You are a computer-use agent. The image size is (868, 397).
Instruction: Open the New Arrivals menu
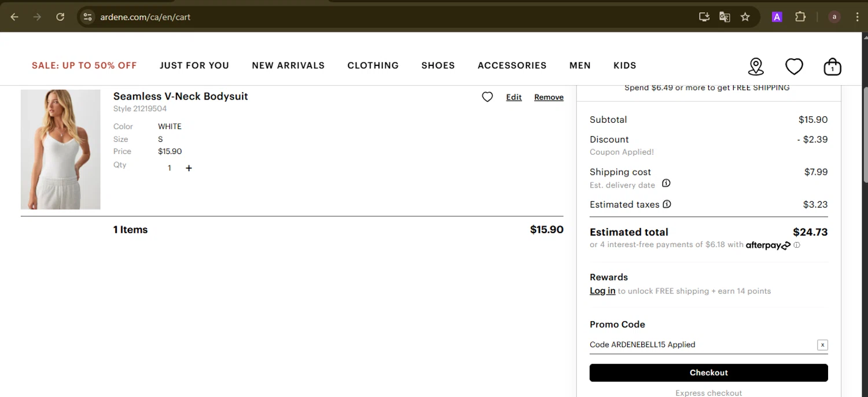288,65
